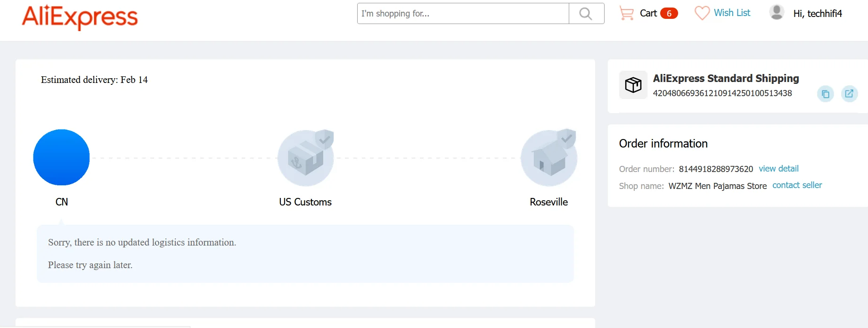The image size is (868, 328).
Task: Open the "Hi, techhifi4" account menu
Action: coord(818,14)
